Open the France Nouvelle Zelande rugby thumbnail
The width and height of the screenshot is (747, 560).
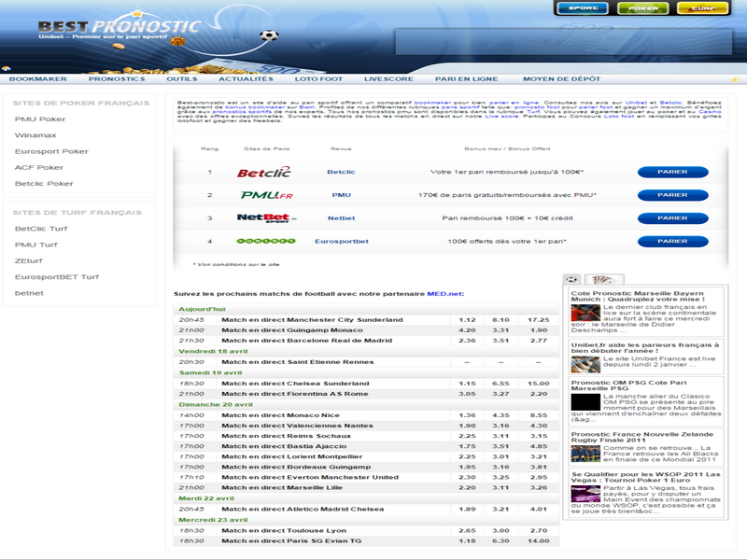tap(585, 454)
